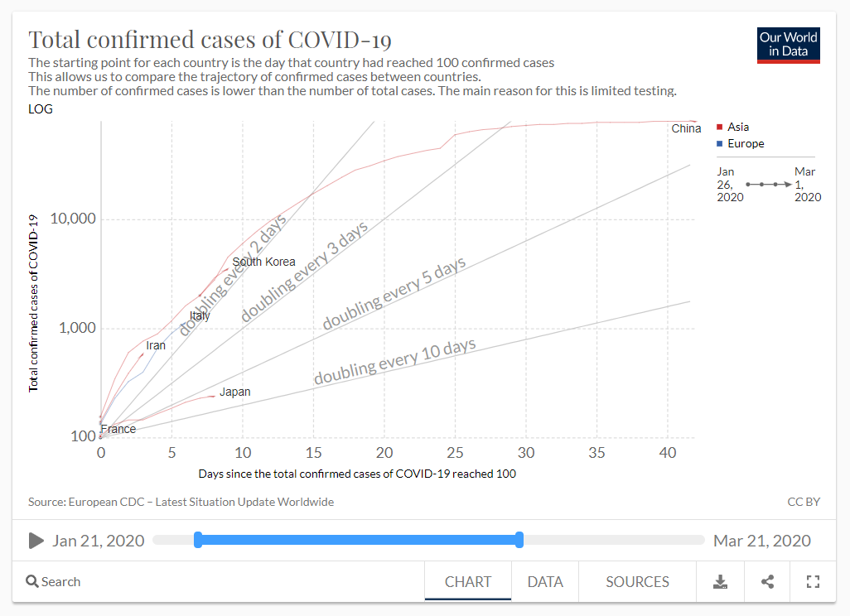The width and height of the screenshot is (850, 616).
Task: Click the Iran series label
Action: (156, 345)
